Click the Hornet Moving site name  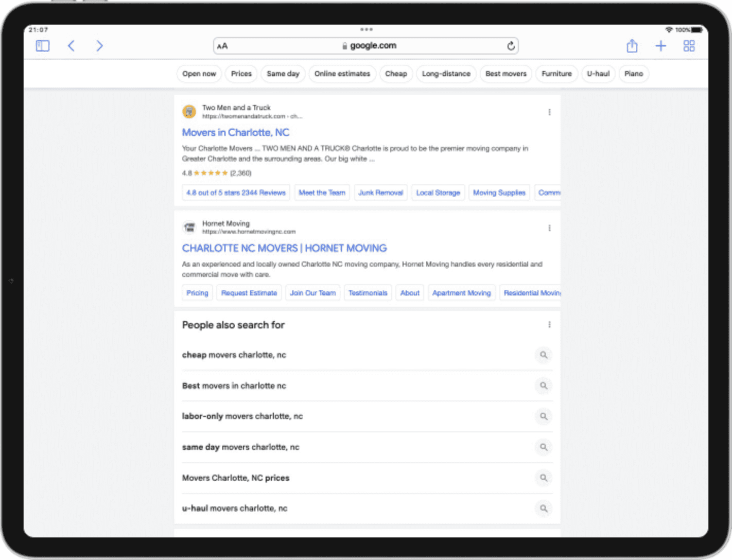pyautogui.click(x=226, y=223)
